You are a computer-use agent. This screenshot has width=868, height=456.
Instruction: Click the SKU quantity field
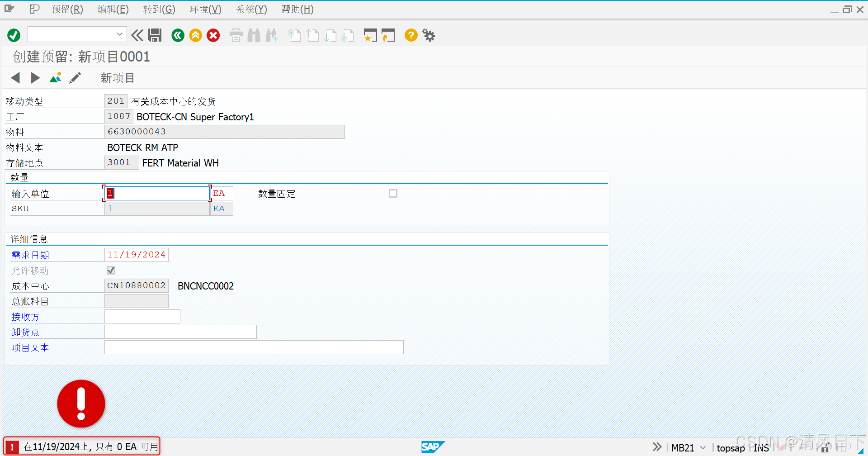coord(157,209)
